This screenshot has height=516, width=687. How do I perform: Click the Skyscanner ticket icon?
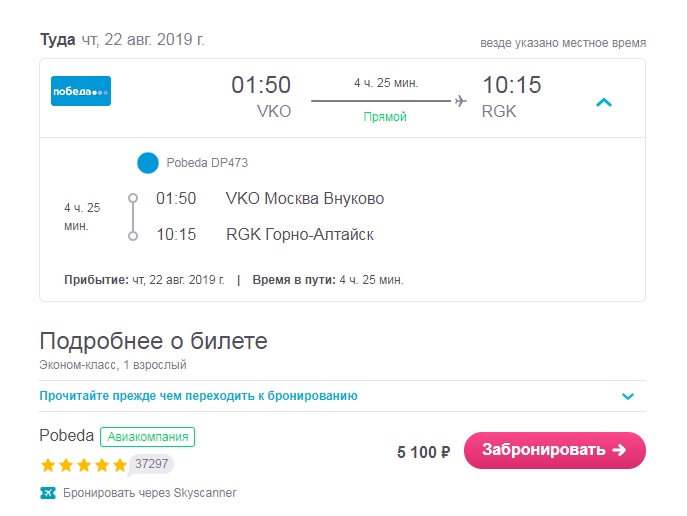point(48,493)
